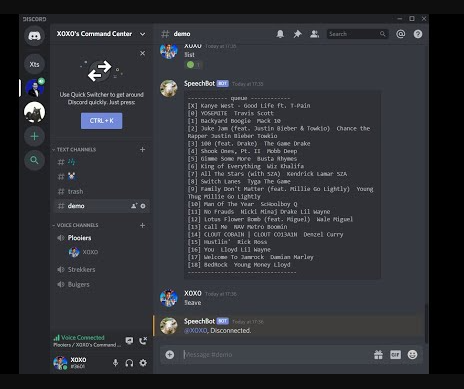
Task: Join the Plooiers voice channel
Action: click(101, 238)
